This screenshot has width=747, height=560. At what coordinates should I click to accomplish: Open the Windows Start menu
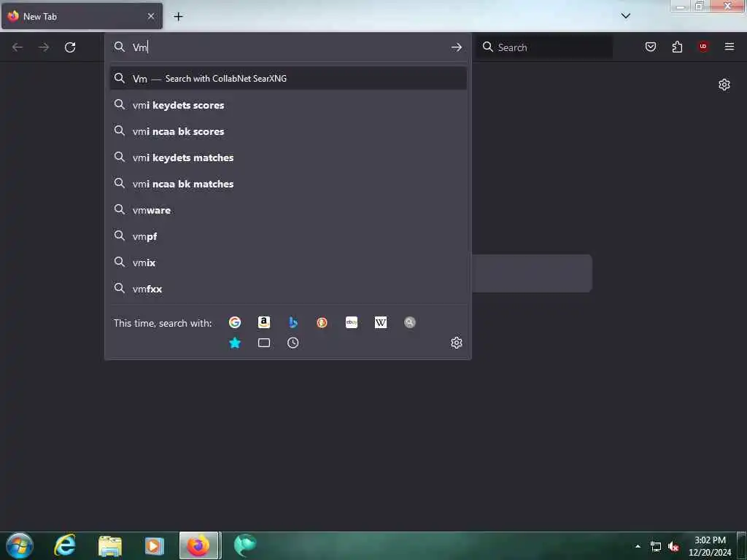pyautogui.click(x=20, y=545)
